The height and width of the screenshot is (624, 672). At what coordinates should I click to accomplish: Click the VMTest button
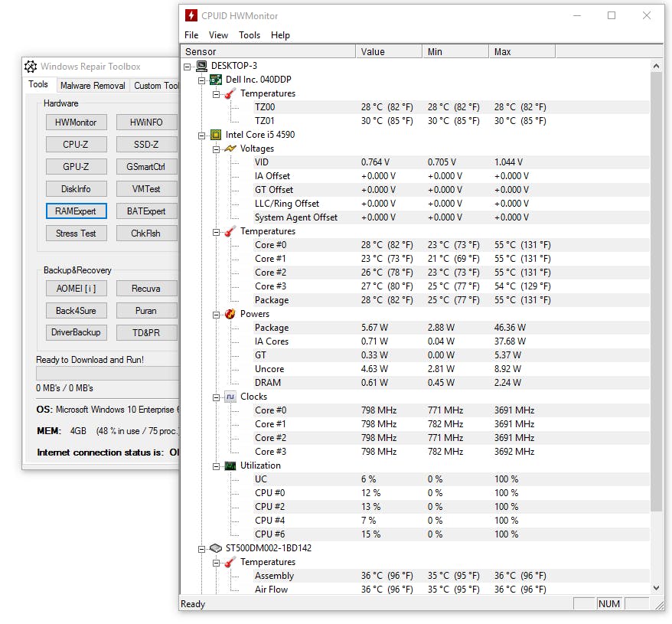coord(146,188)
